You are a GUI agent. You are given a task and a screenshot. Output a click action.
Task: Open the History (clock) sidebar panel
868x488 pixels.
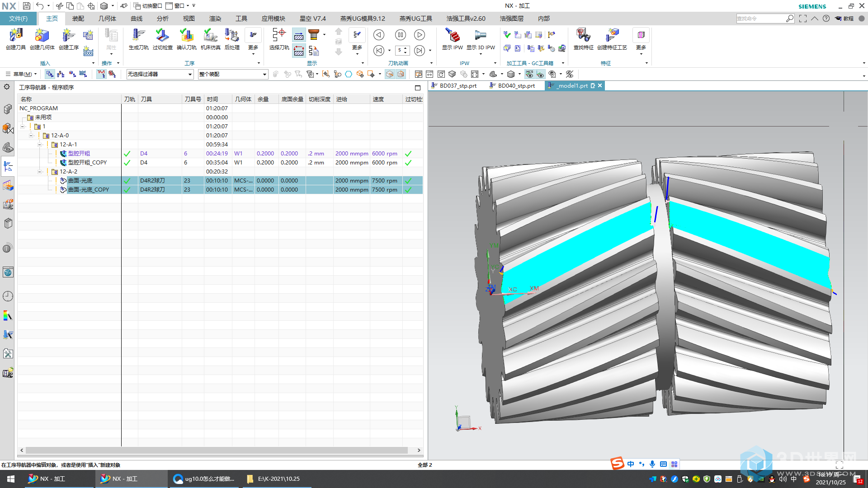click(x=8, y=296)
